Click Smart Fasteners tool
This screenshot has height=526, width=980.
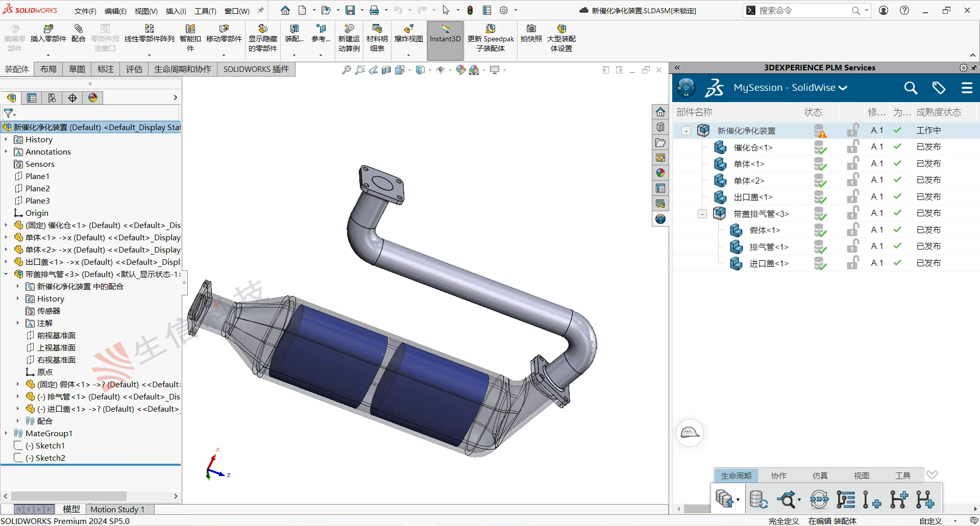190,38
